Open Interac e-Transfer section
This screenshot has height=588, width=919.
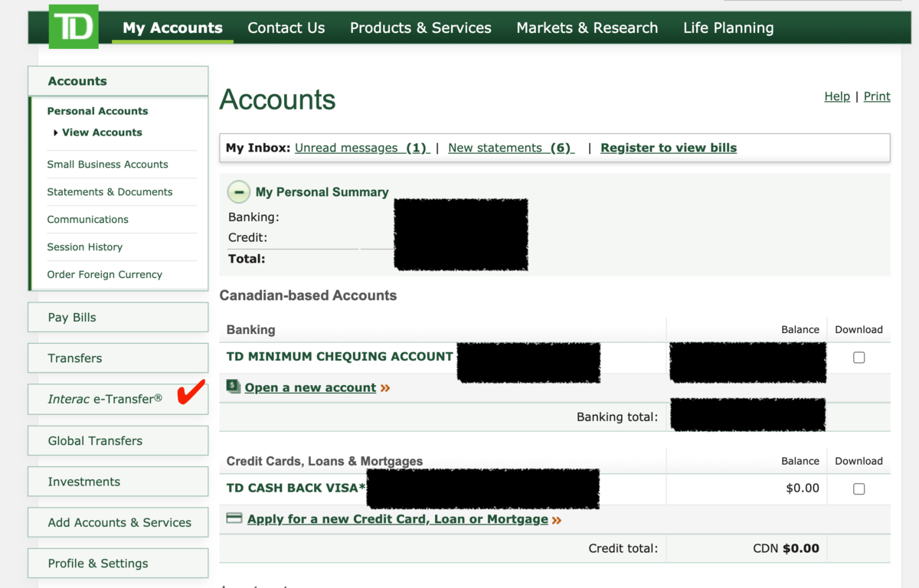pos(118,399)
